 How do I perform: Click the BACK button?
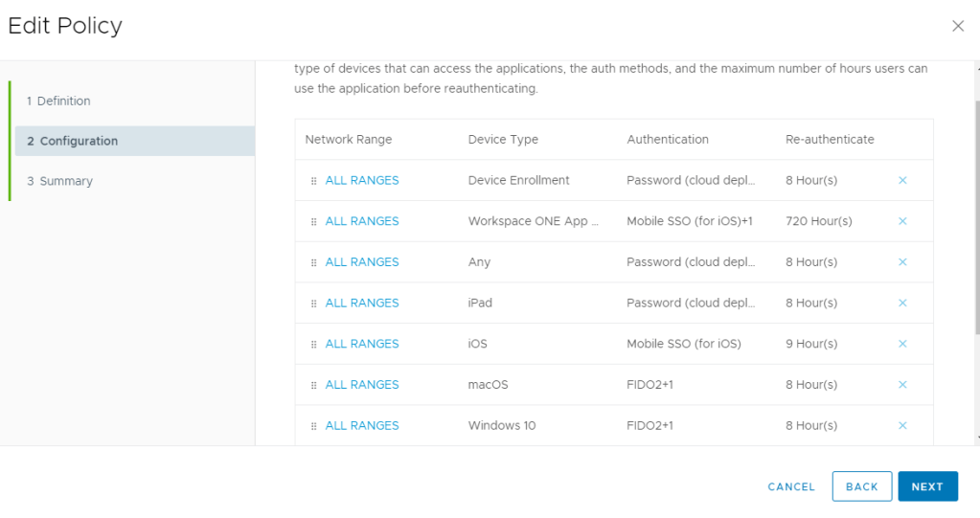click(861, 486)
